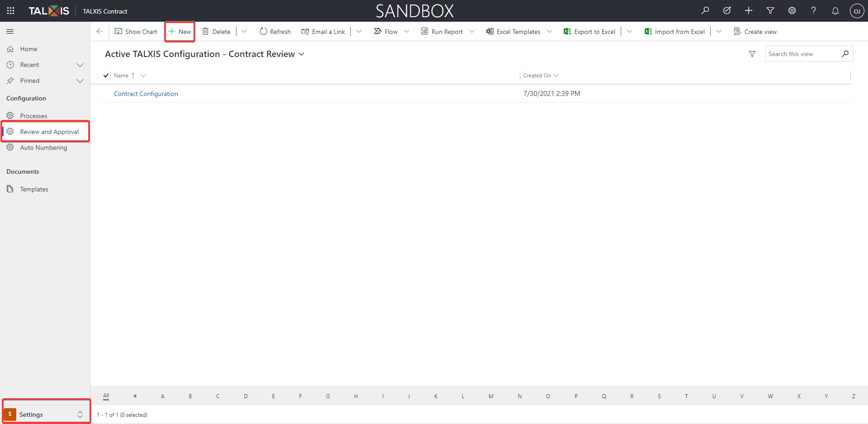Expand the Export to Excel dropdown arrow

[x=629, y=32]
